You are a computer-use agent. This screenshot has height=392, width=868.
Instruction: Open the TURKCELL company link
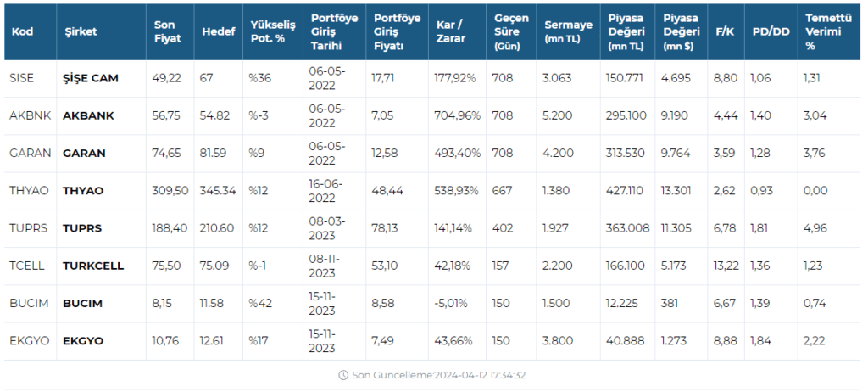[x=93, y=266]
